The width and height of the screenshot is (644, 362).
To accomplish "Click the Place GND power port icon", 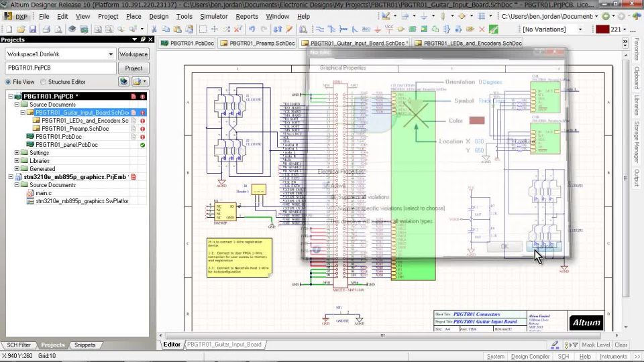I will [x=378, y=29].
